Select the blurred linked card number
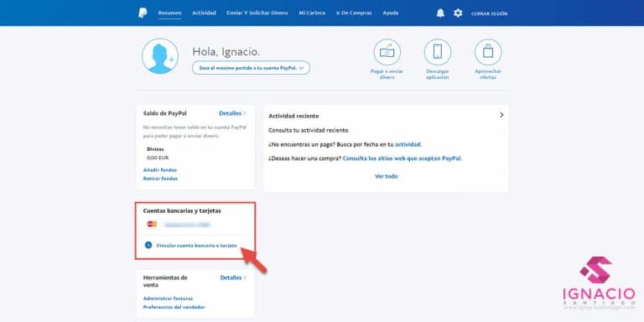 point(187,225)
